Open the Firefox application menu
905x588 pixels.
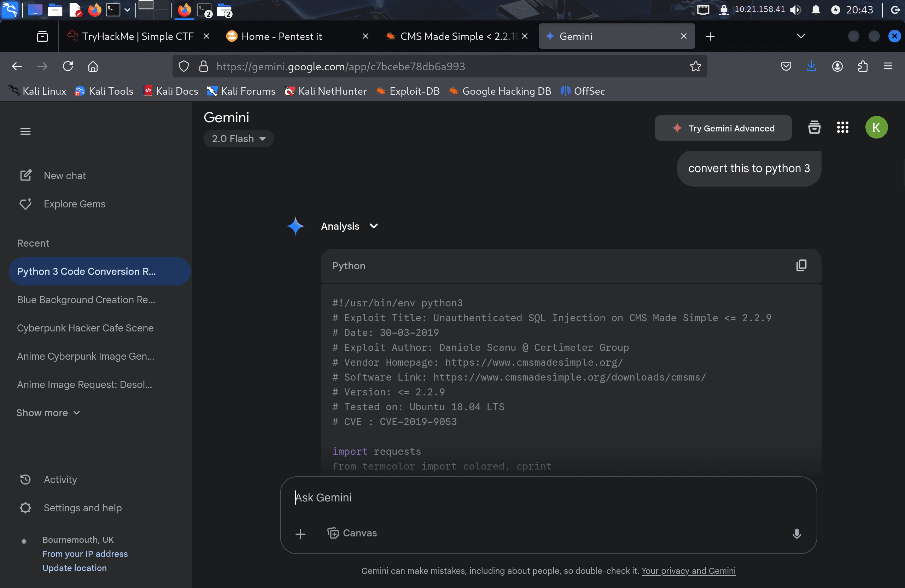tap(888, 66)
